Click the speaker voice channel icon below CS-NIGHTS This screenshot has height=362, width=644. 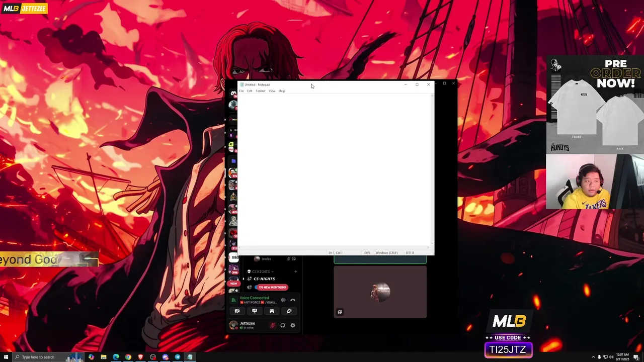249,287
